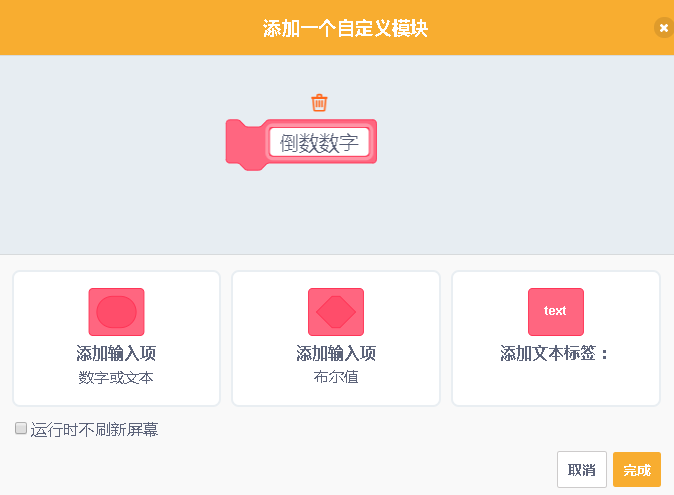Screen dimensions: 674x495
Task: Click the '布尔值' subtitle text
Action: click(x=336, y=377)
